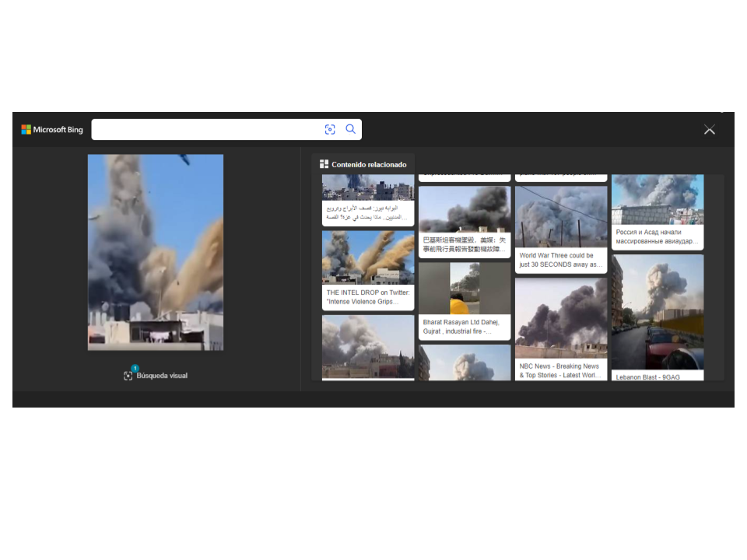Viewport: 747px width, 560px height.
Task: Click the Búsqueda visual text label
Action: point(162,376)
